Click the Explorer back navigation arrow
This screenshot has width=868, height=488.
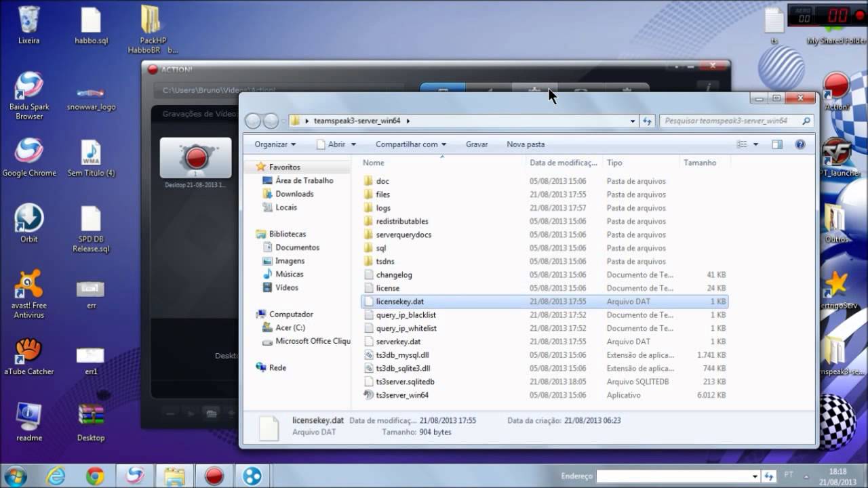[253, 121]
